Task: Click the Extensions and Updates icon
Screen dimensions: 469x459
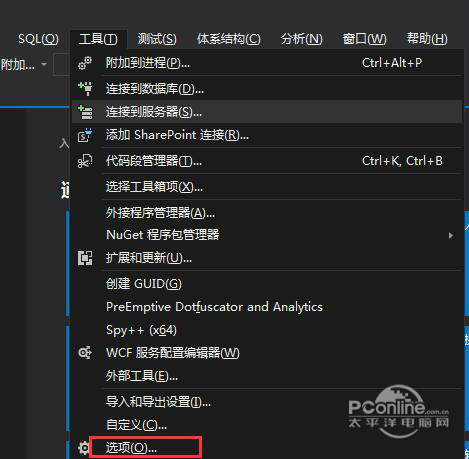Action: [85, 258]
